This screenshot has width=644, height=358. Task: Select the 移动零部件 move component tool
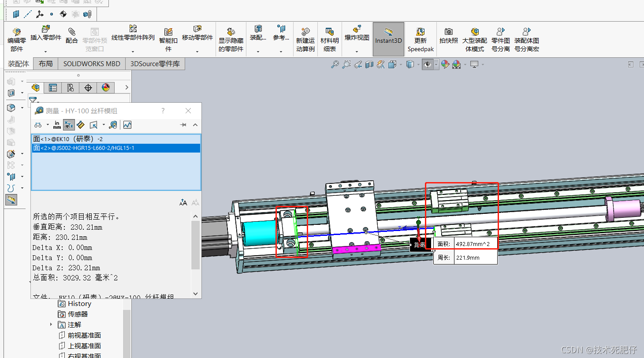[197, 34]
